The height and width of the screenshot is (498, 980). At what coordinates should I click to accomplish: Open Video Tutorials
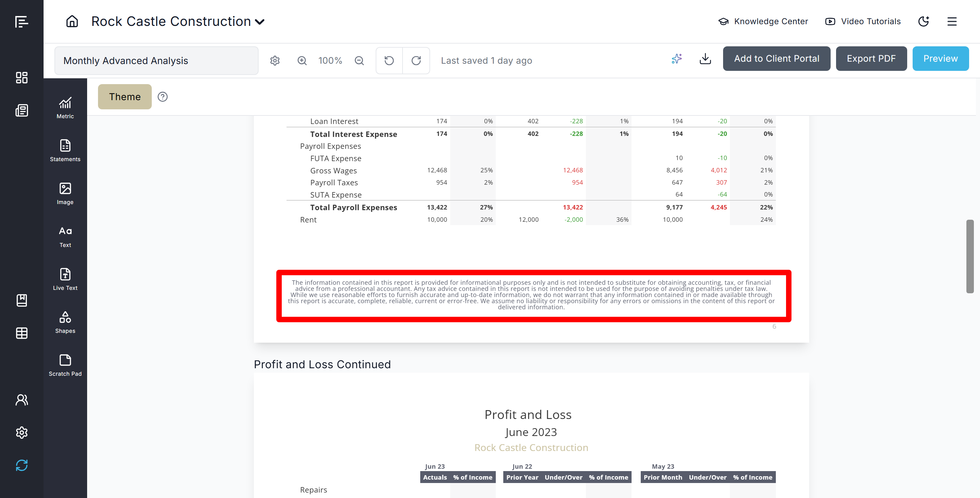[x=863, y=21]
